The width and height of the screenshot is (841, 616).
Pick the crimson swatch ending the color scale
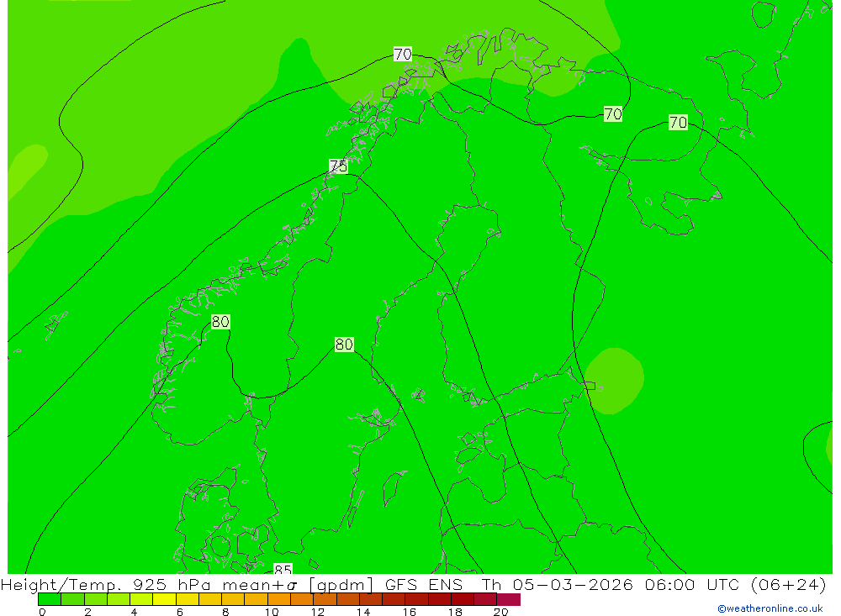click(x=509, y=599)
